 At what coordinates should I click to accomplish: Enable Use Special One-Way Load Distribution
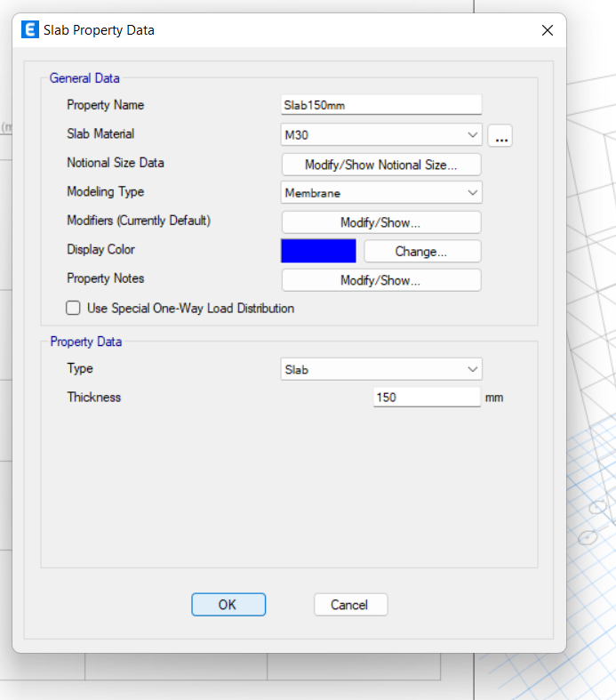[73, 308]
